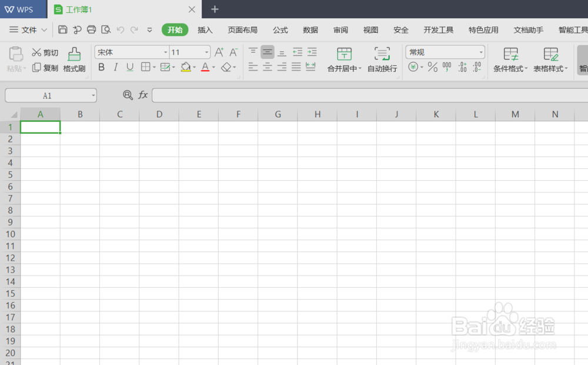The width and height of the screenshot is (588, 365).
Task: Align text right
Action: [282, 67]
